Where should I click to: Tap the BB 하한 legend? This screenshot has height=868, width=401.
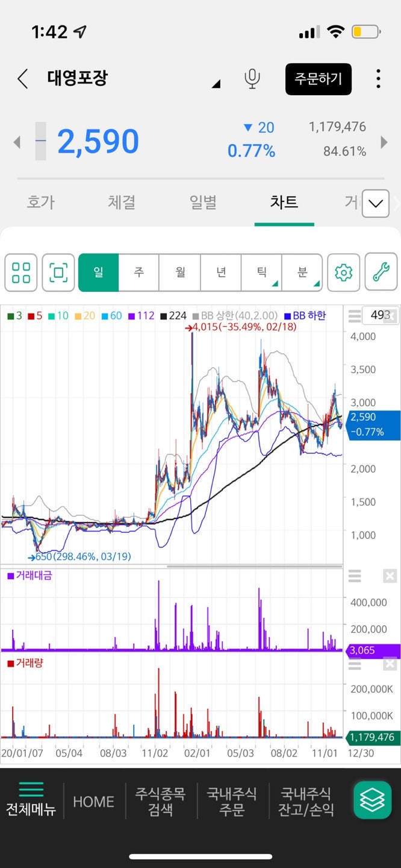tap(305, 315)
